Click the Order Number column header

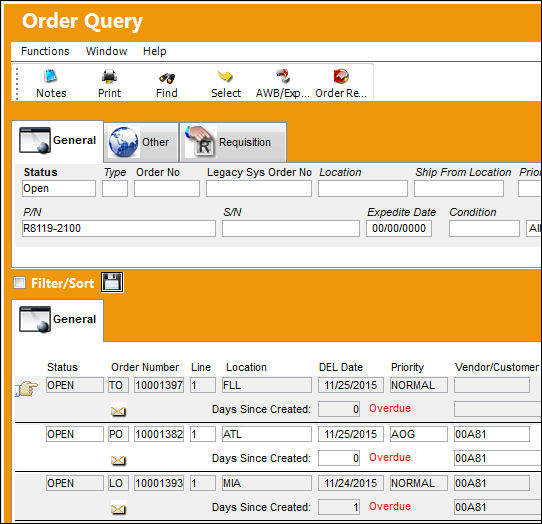(145, 367)
